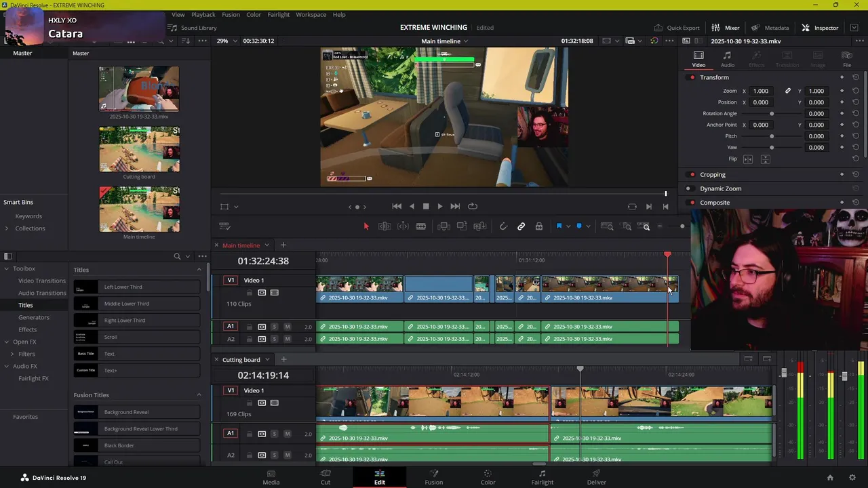Click the Full Extent Zoom icon
Screen dimensions: 868x488
(607, 226)
